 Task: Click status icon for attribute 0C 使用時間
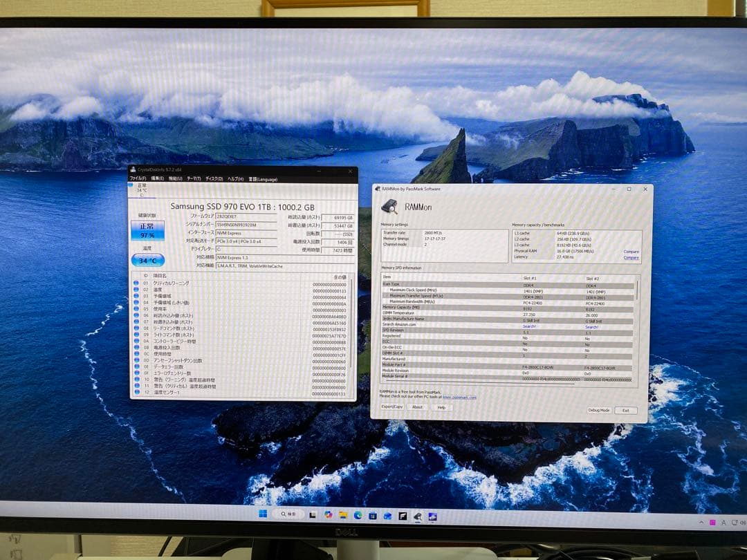(137, 354)
